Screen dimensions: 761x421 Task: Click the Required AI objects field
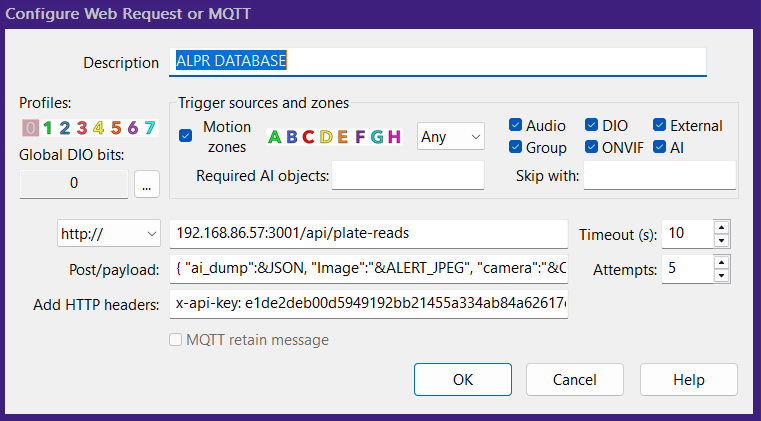(407, 176)
